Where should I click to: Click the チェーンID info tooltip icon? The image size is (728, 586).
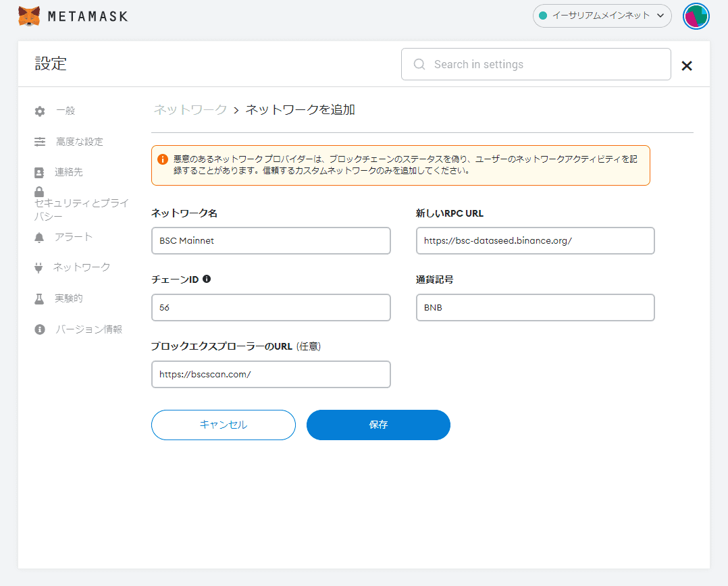pyautogui.click(x=207, y=279)
